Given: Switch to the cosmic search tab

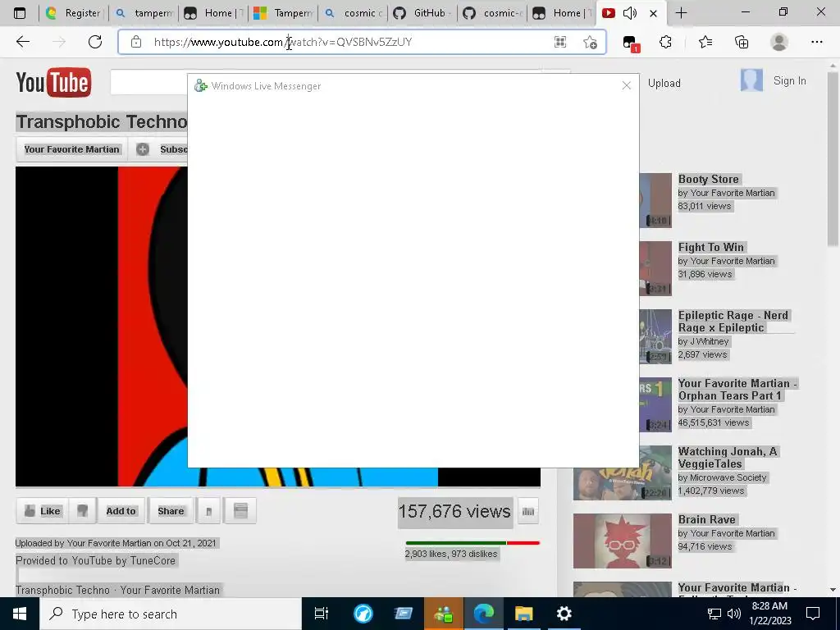Looking at the screenshot, I should (x=353, y=13).
